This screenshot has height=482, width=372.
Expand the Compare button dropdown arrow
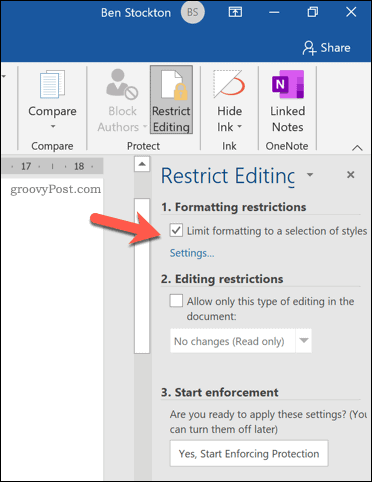(52, 127)
